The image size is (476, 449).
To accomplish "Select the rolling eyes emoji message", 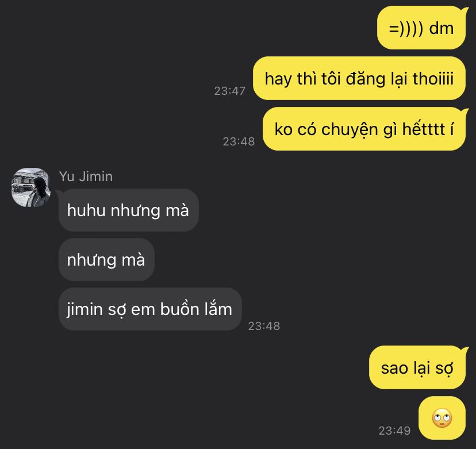I will (x=442, y=418).
